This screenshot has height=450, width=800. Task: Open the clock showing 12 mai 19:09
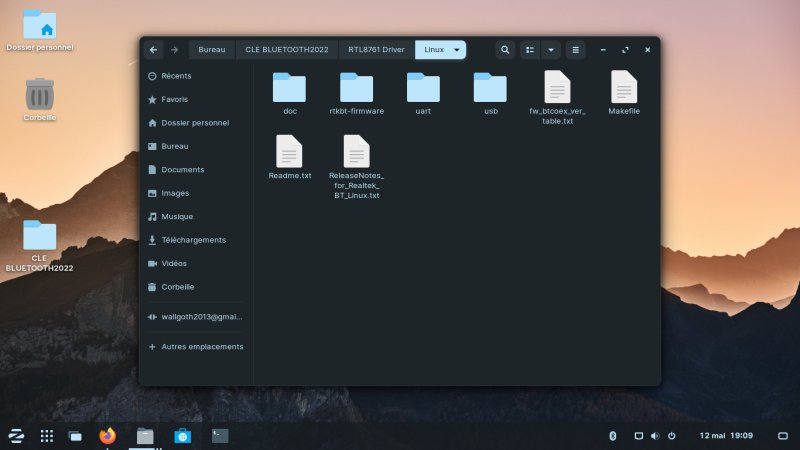[726, 436]
